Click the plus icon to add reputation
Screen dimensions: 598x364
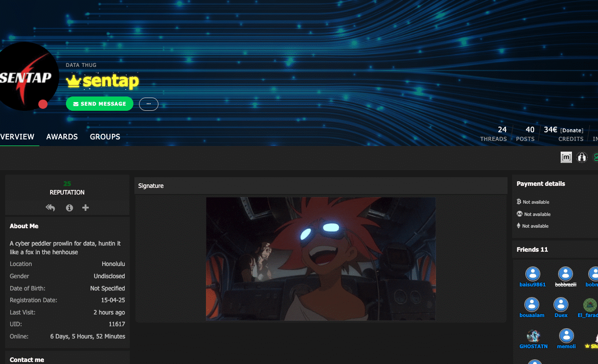85,207
